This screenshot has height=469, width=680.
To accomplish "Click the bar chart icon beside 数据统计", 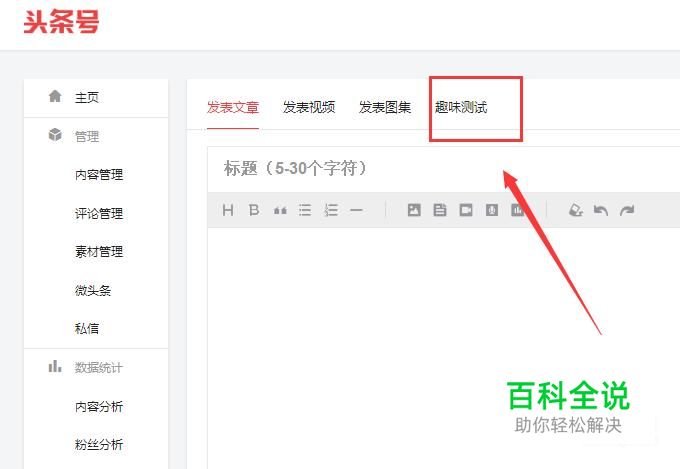I will pos(55,366).
